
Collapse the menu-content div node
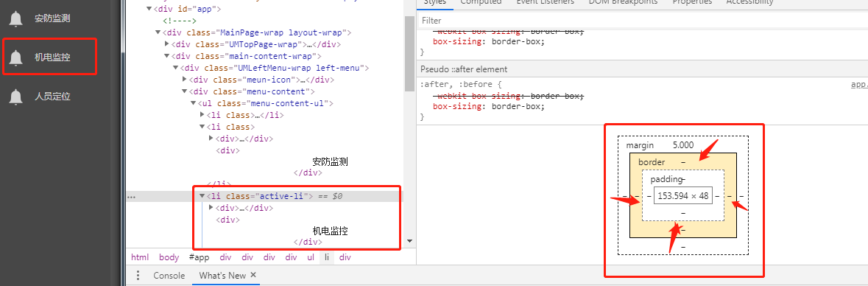click(x=184, y=91)
